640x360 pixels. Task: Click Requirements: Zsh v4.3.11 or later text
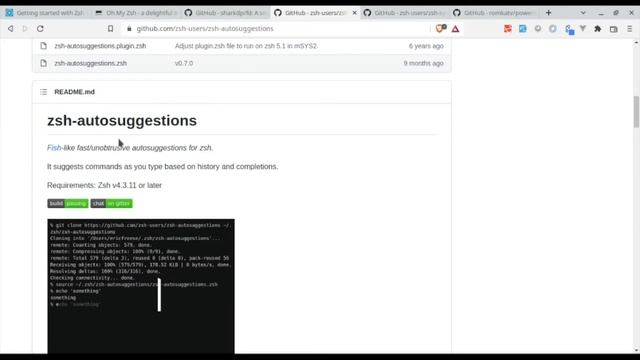104,185
